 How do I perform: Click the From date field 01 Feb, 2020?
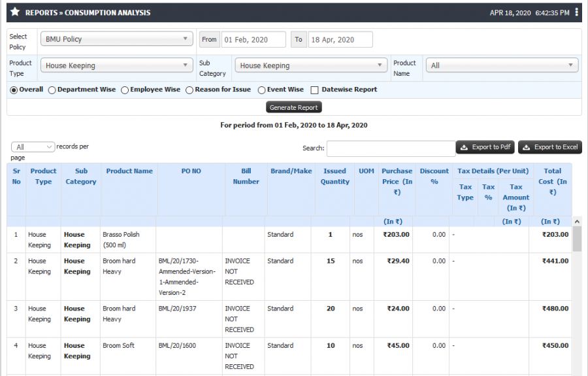click(x=253, y=39)
